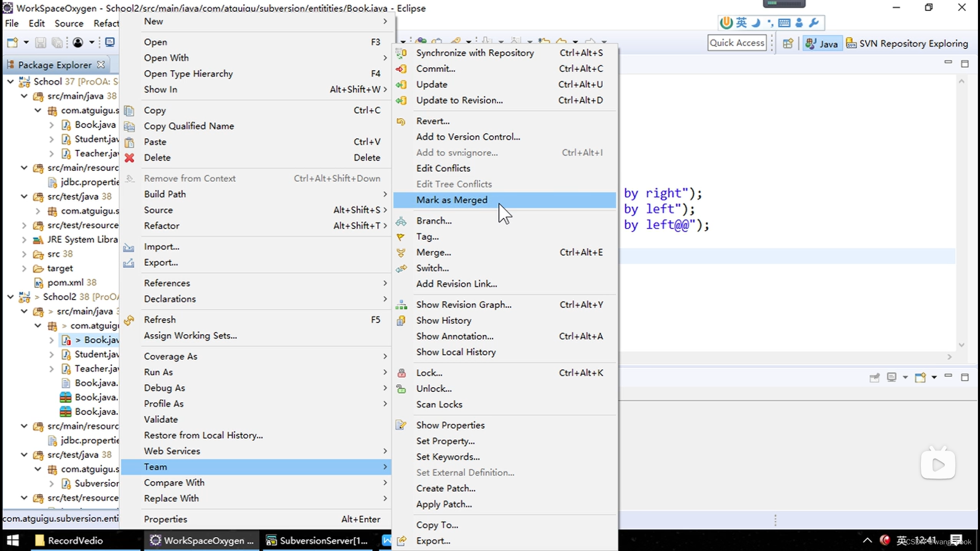The width and height of the screenshot is (980, 551).
Task: Expand the JRE System Library node
Action: 24,239
